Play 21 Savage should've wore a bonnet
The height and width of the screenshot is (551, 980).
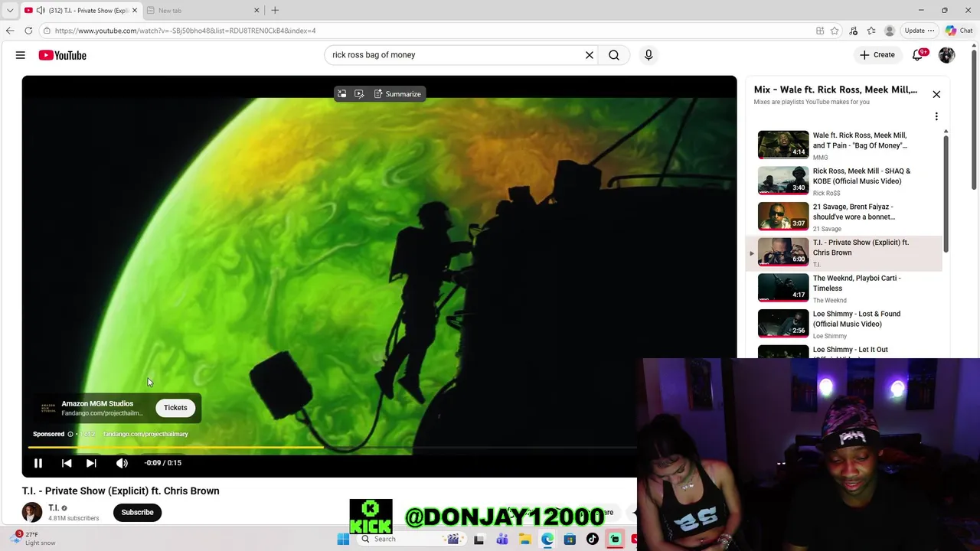pyautogui.click(x=846, y=217)
